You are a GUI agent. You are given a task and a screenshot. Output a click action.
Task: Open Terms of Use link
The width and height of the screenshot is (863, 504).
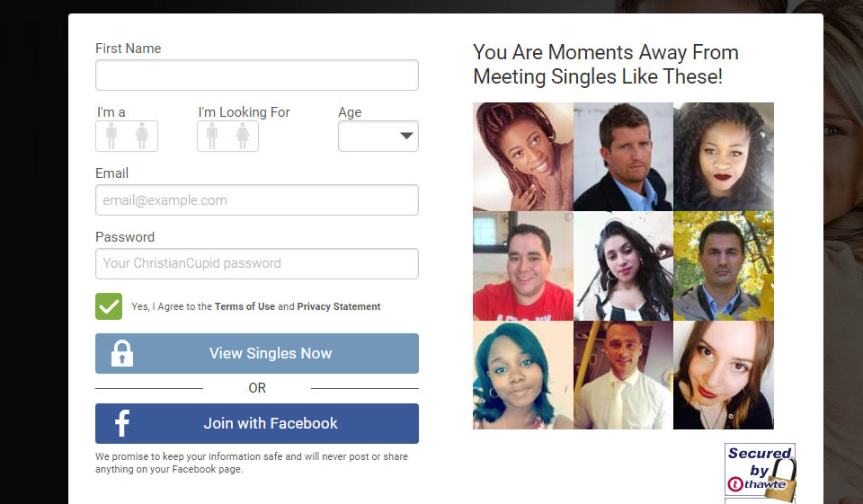[x=245, y=306]
